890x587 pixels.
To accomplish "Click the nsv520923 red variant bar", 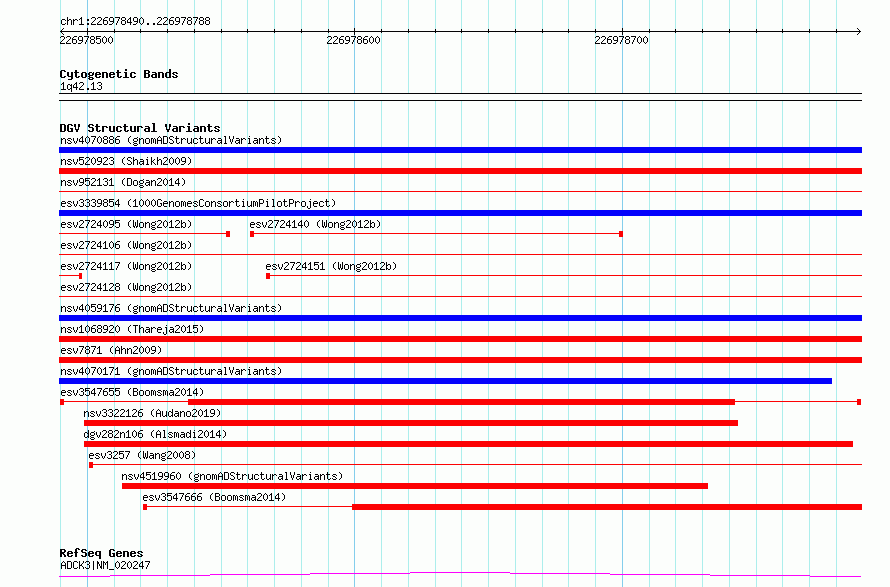I will click(x=460, y=171).
